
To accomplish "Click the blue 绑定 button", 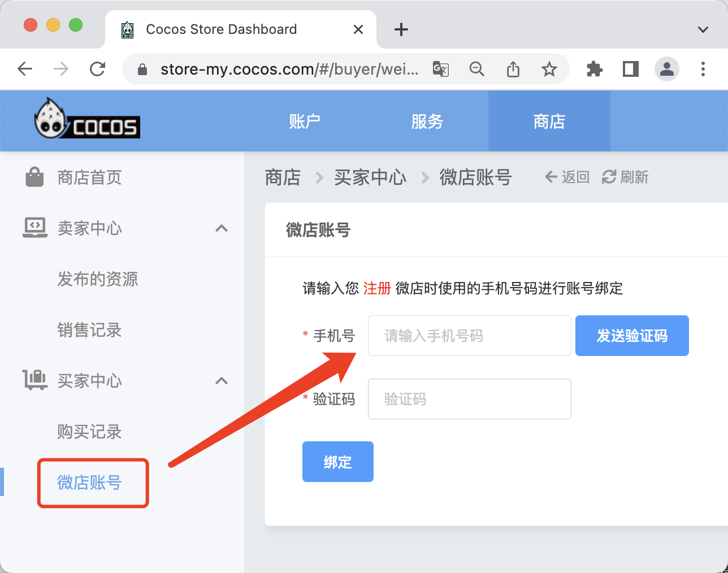I will pos(337,462).
